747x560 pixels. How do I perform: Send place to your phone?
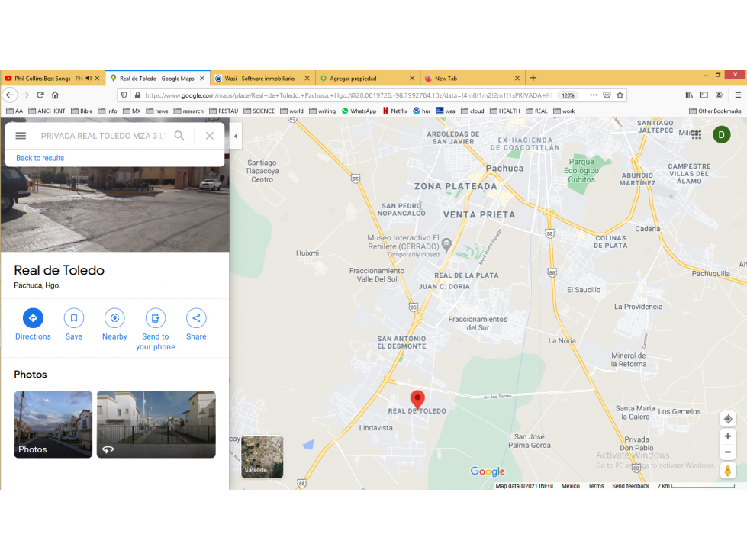[x=156, y=330]
